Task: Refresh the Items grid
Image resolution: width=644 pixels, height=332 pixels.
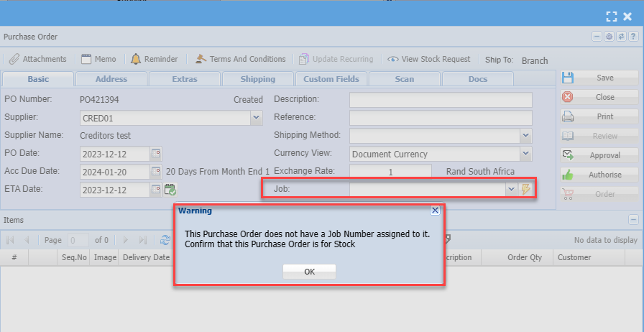Action: 165,240
